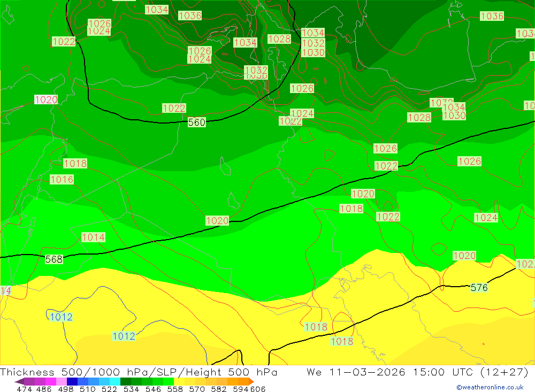Click the purple left arrow of the legend
This screenshot has height=392, width=535.
19,381
